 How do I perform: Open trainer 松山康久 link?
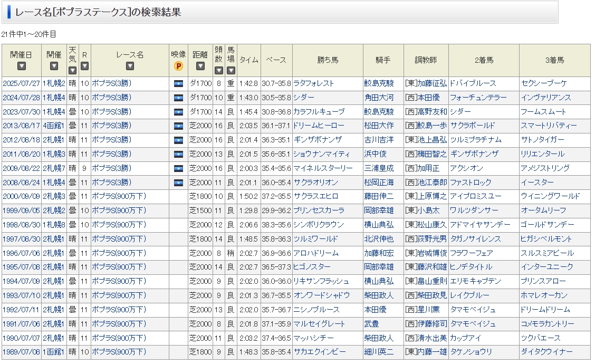coord(432,225)
